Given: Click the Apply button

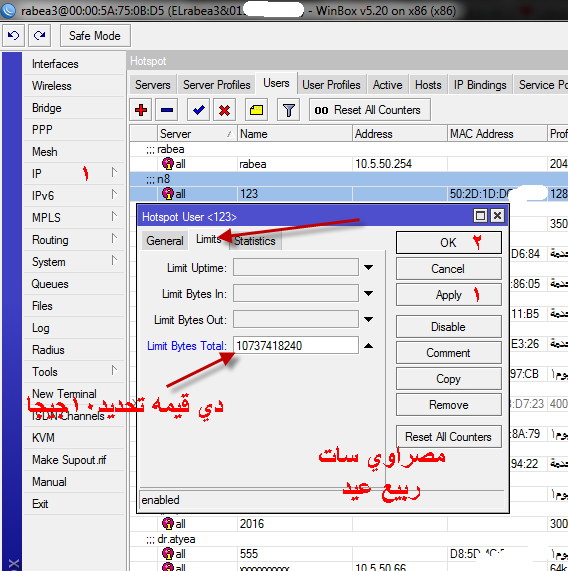Looking at the screenshot, I should (x=449, y=295).
